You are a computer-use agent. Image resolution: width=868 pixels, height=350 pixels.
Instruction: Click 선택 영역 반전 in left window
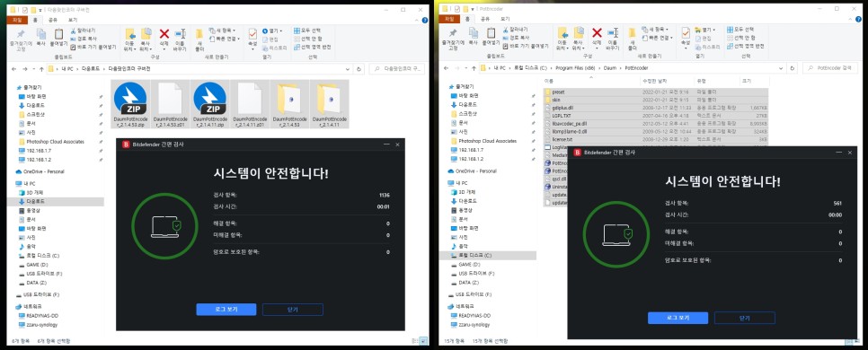coord(312,47)
